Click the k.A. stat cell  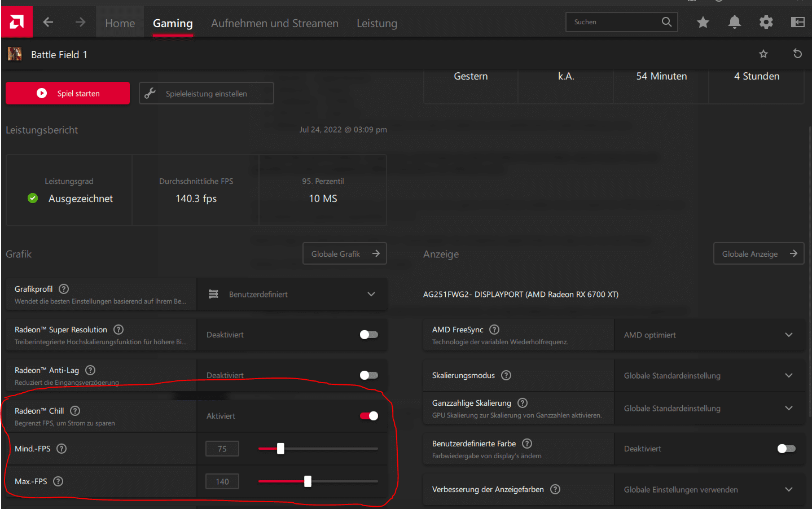pyautogui.click(x=566, y=76)
